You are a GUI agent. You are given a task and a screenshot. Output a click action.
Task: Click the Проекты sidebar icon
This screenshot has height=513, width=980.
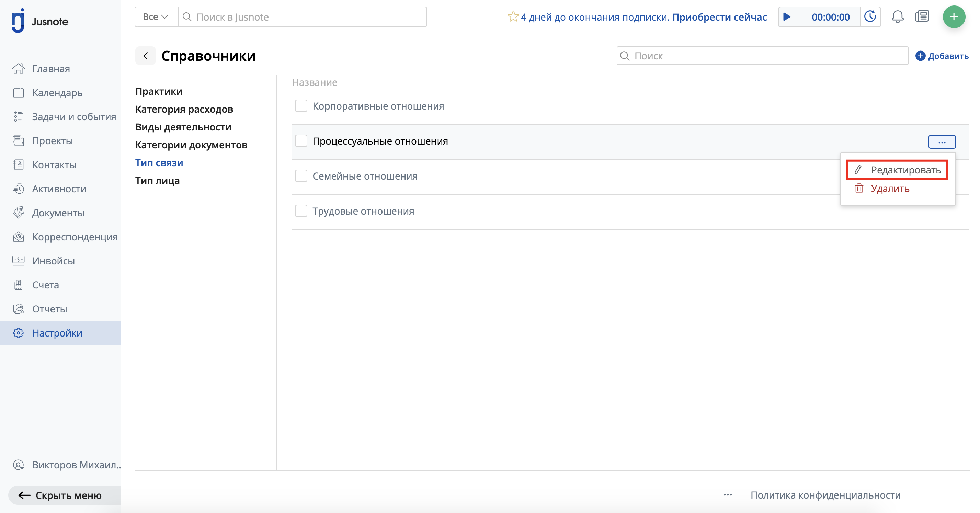pos(18,140)
